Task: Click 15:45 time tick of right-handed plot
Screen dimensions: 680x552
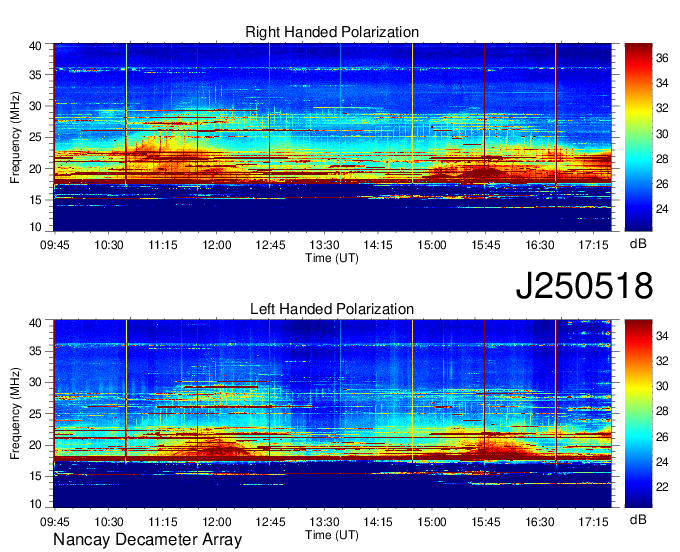Action: 486,245
